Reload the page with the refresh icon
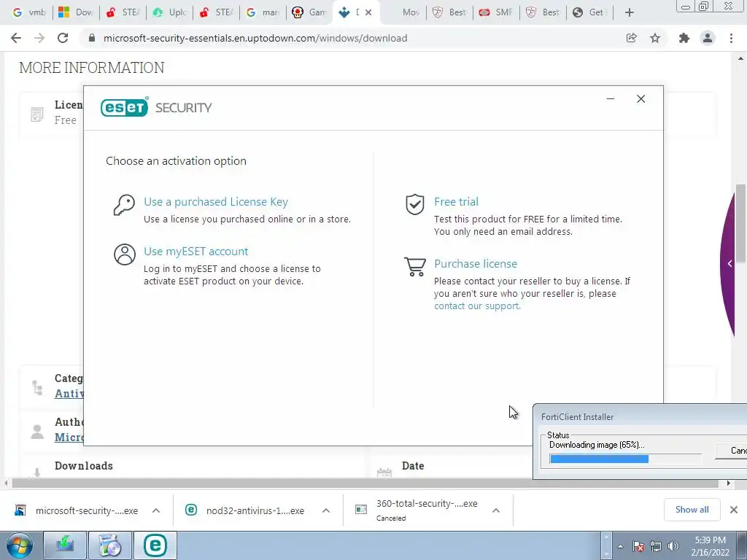This screenshot has width=747, height=560. tap(63, 38)
